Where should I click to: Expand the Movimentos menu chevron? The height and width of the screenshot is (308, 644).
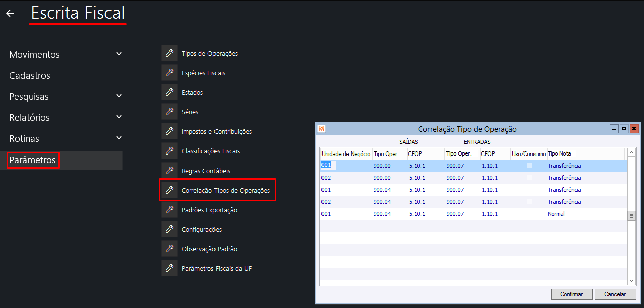(x=119, y=54)
